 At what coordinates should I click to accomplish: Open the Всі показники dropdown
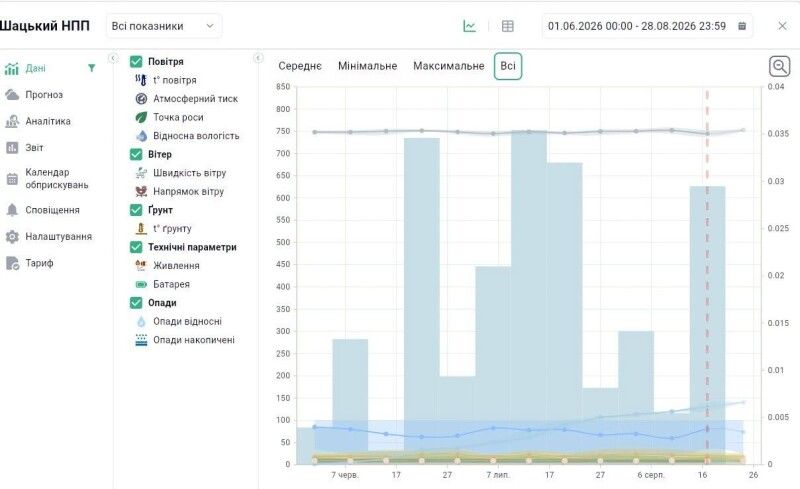tap(164, 26)
